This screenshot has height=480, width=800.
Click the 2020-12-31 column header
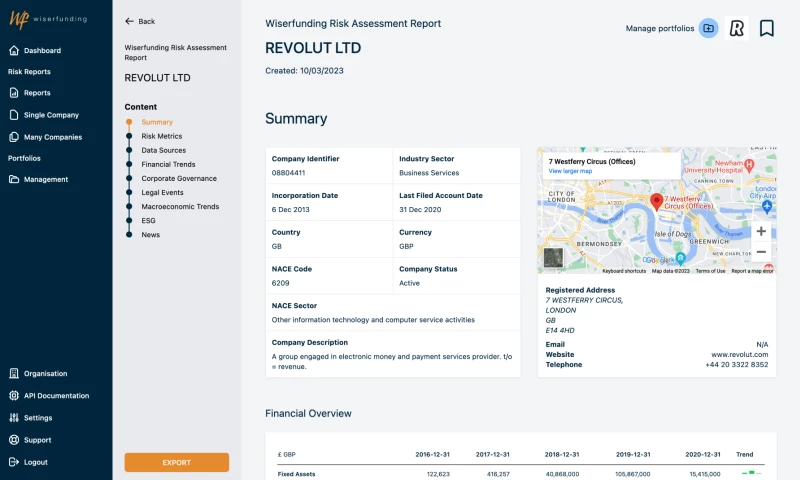(x=703, y=454)
